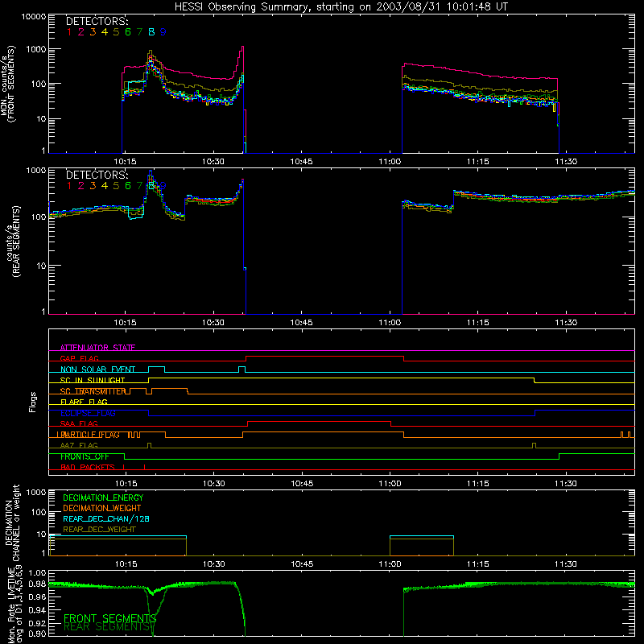The width and height of the screenshot is (644, 644).
Task: Click the BAD_PACKETS flag label
Action: [88, 467]
